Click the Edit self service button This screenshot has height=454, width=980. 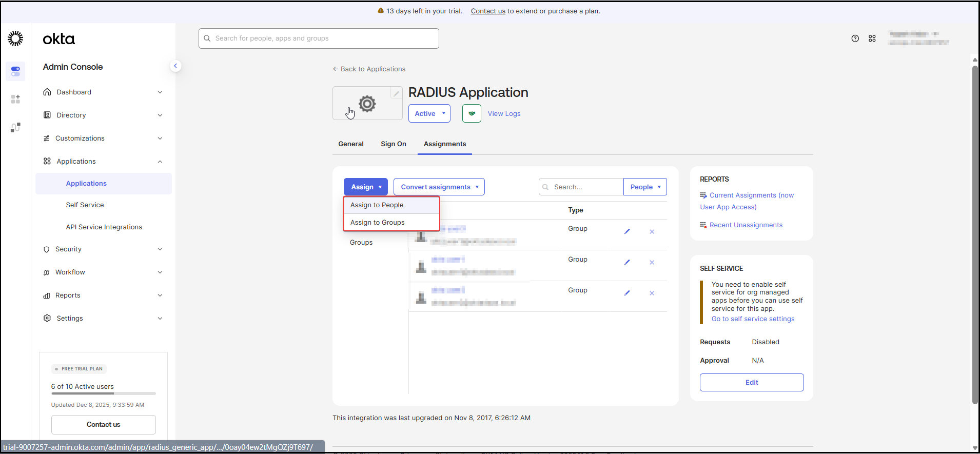(x=751, y=382)
